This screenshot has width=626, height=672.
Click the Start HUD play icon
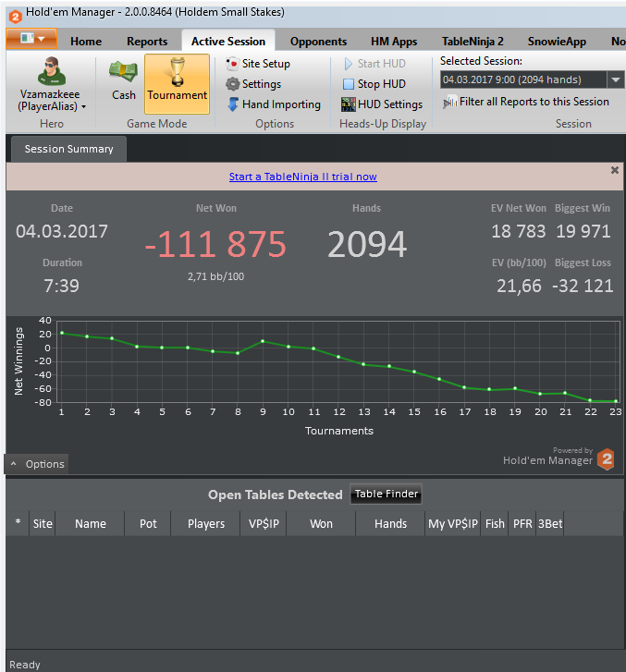349,64
